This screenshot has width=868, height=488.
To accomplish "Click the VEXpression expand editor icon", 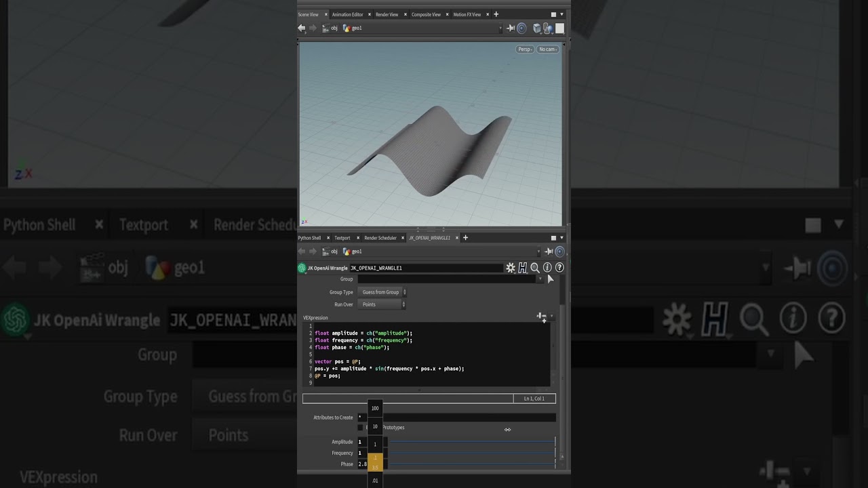I will (541, 317).
